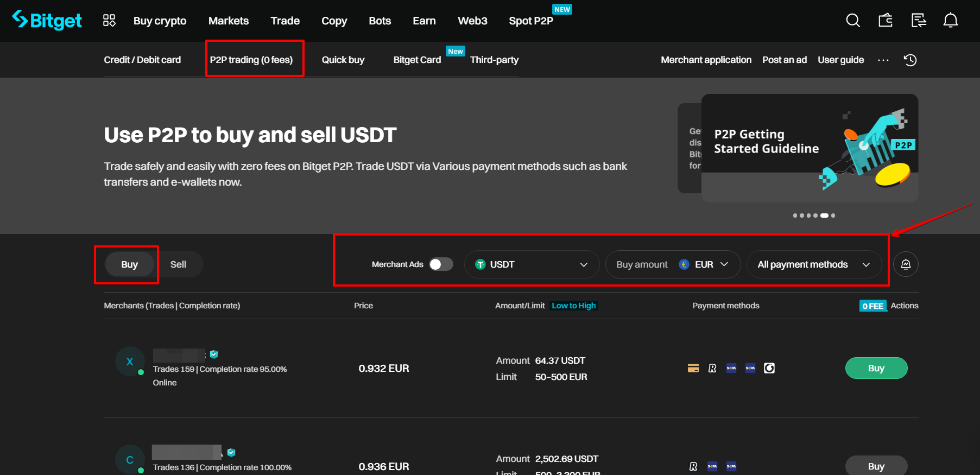This screenshot has width=980, height=475.
Task: Open the P2P Getting Started Guideline banner
Action: coord(810,148)
